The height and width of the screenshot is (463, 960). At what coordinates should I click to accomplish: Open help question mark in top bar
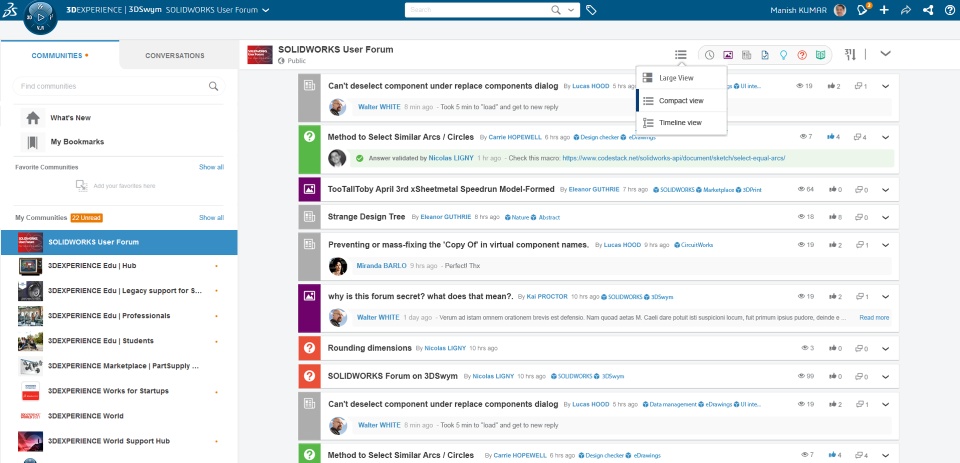coord(949,10)
